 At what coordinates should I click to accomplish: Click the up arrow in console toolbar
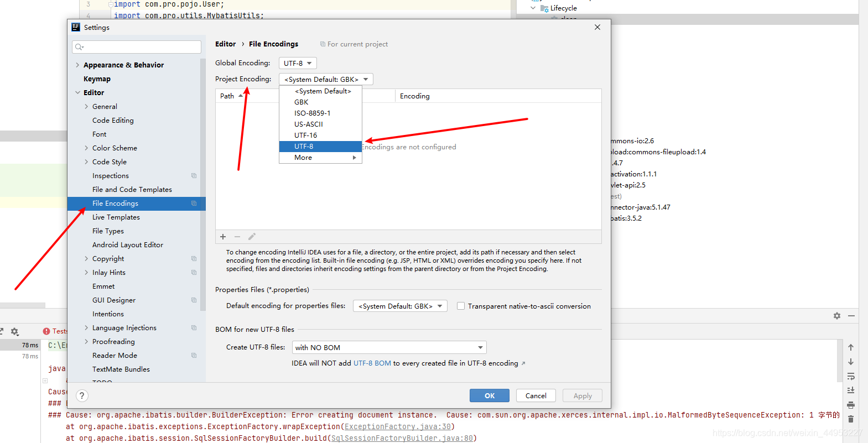851,347
